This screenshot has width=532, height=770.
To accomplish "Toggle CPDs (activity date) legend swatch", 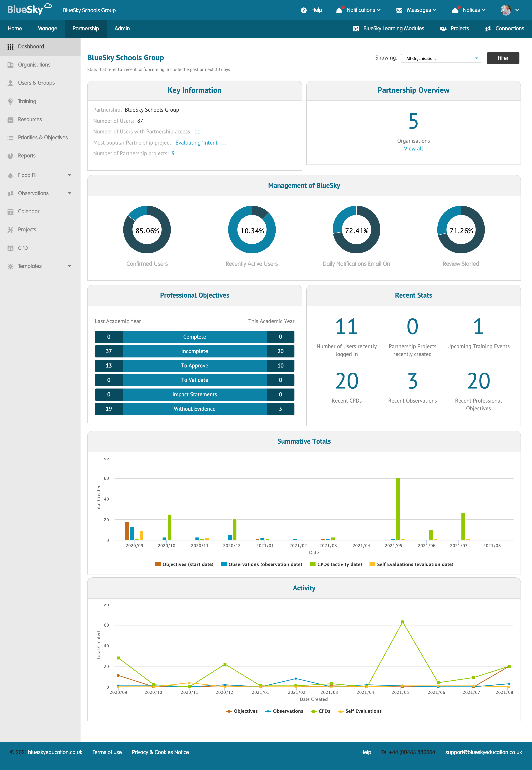I will tap(312, 564).
